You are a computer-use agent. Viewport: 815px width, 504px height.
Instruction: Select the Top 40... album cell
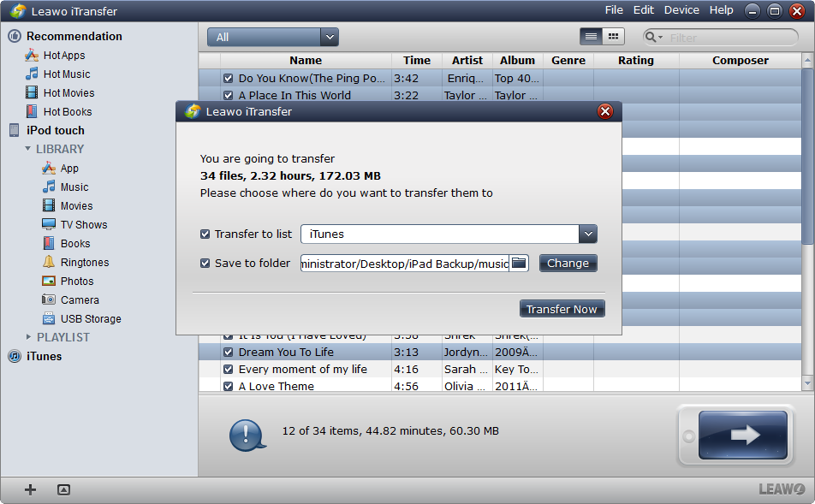(x=517, y=79)
